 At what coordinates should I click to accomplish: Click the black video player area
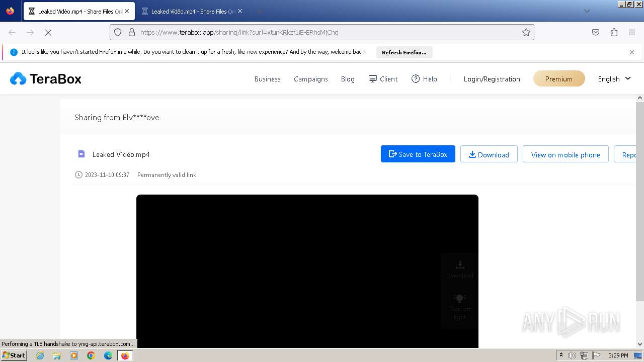[307, 271]
